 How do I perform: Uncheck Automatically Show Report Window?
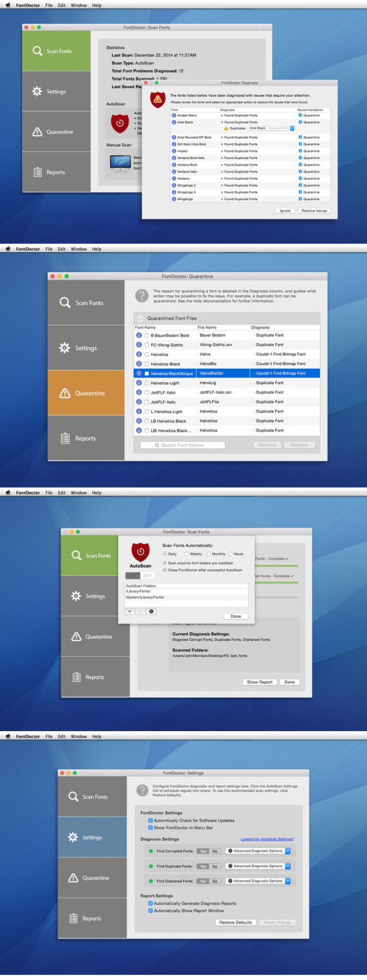[150, 910]
